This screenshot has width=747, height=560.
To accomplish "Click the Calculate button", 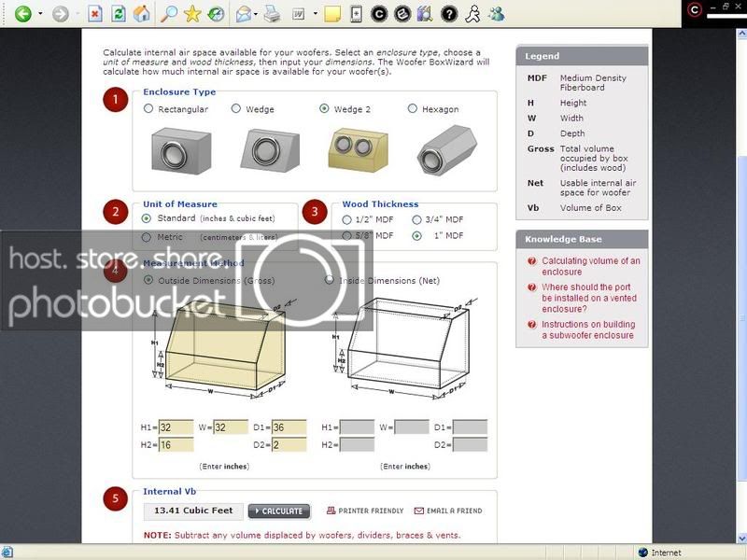I will 279,511.
